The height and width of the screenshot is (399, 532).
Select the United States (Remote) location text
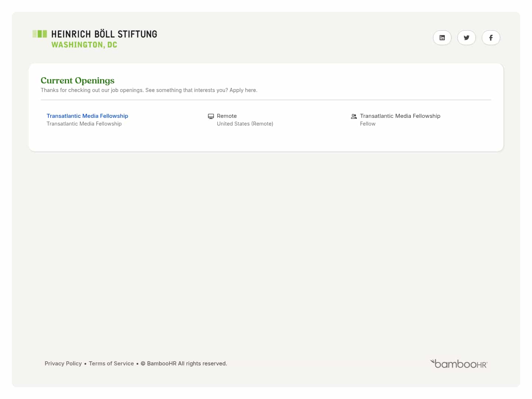click(245, 124)
